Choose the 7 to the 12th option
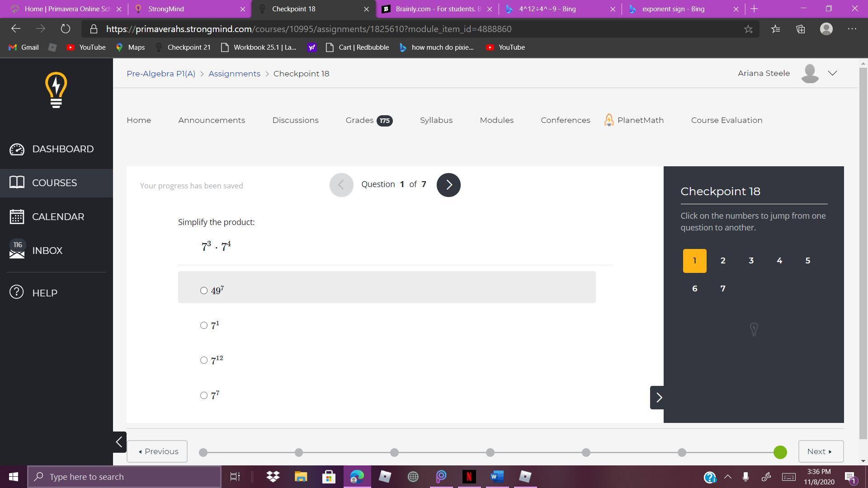868x488 pixels. click(x=204, y=360)
